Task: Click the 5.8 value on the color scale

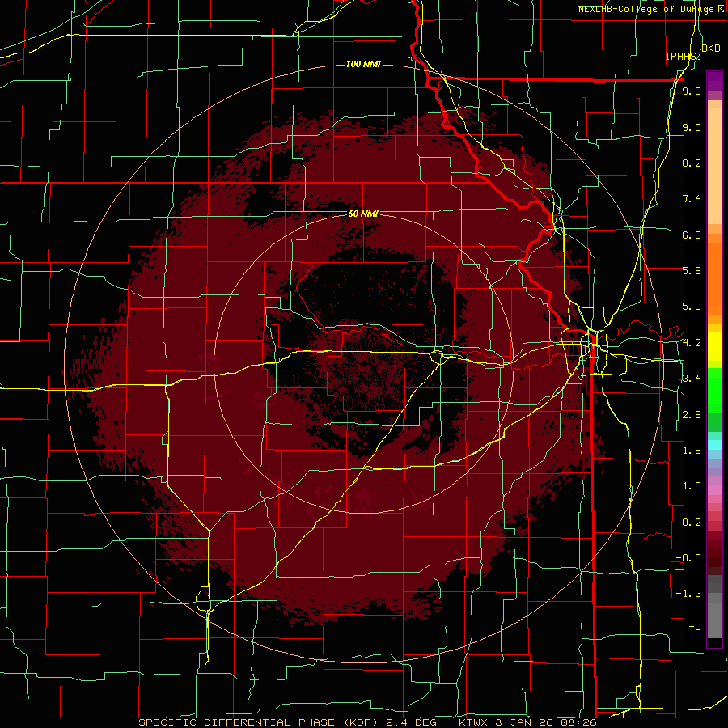Action: coord(692,271)
